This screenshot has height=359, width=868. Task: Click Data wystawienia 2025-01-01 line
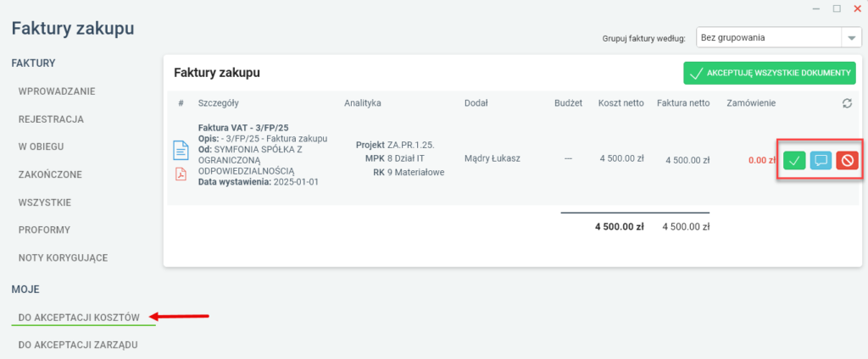(259, 182)
